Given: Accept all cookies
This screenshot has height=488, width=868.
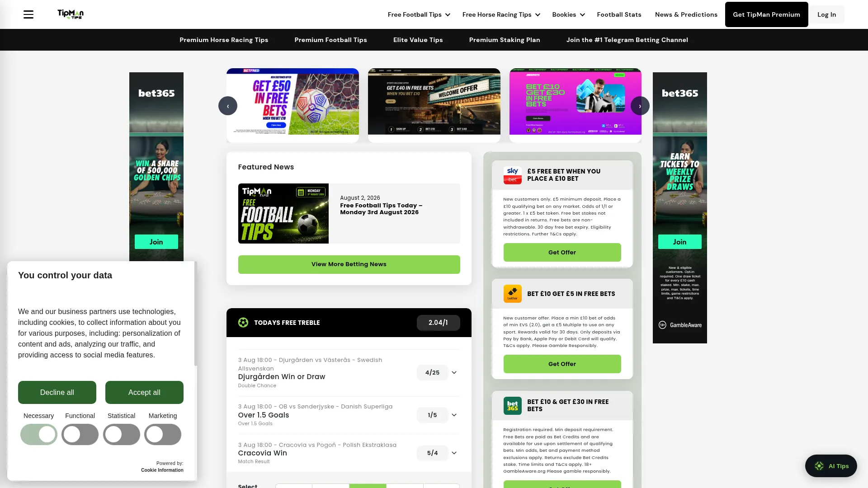Looking at the screenshot, I should (144, 392).
